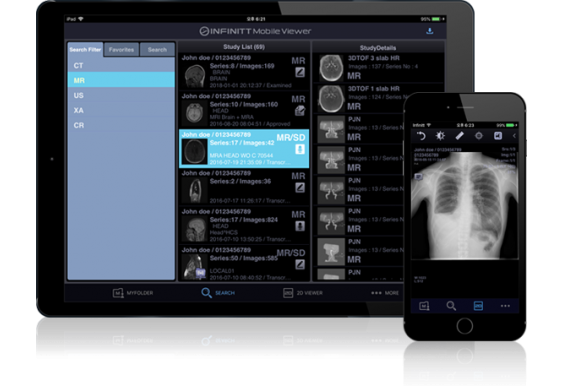Tap report icon on Series:17 Images:824 study
The image size is (564, 386).
[x=300, y=226]
